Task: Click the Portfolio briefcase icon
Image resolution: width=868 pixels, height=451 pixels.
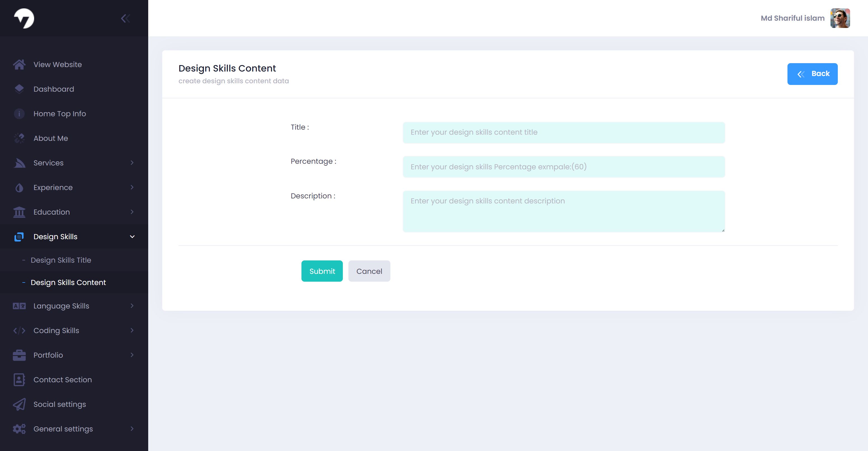Action: (19, 355)
